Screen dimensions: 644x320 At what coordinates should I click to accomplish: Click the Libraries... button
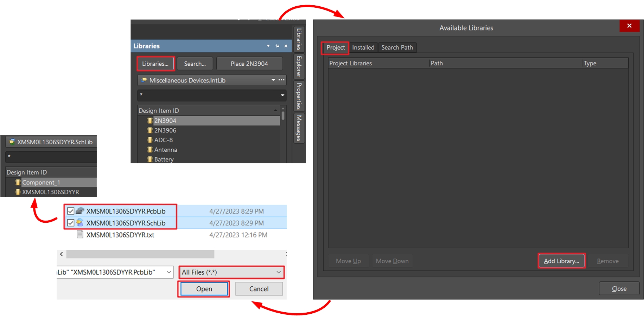[x=155, y=64]
